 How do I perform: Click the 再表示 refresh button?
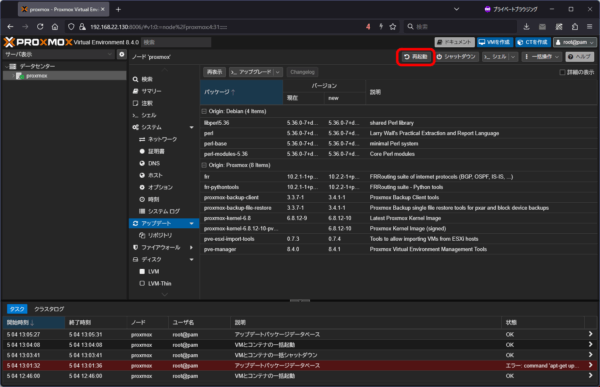(214, 72)
